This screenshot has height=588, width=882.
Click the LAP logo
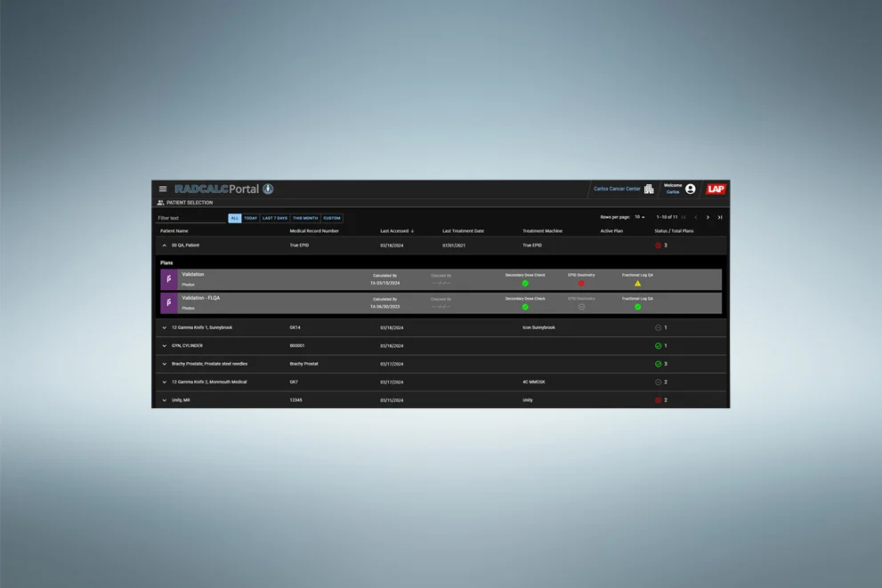coord(716,189)
